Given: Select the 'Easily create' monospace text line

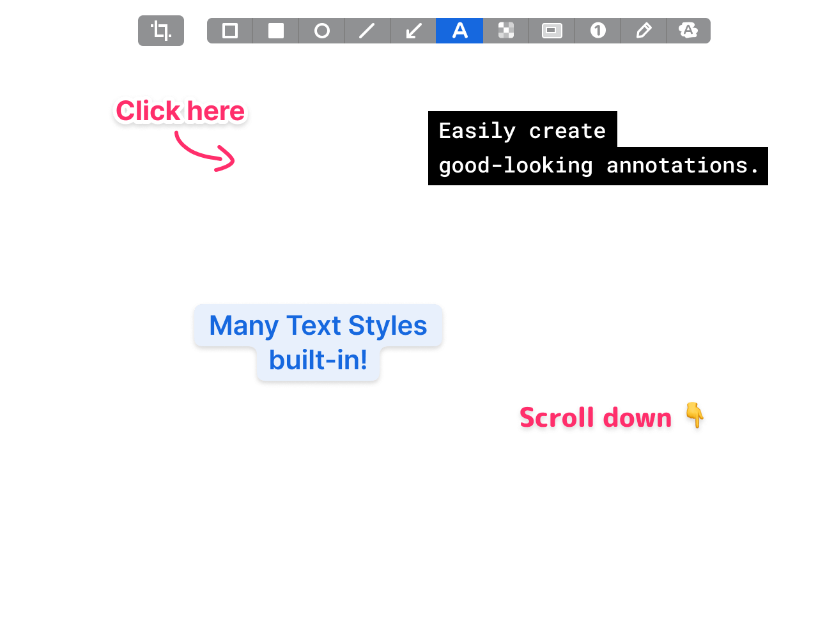Looking at the screenshot, I should (521, 131).
